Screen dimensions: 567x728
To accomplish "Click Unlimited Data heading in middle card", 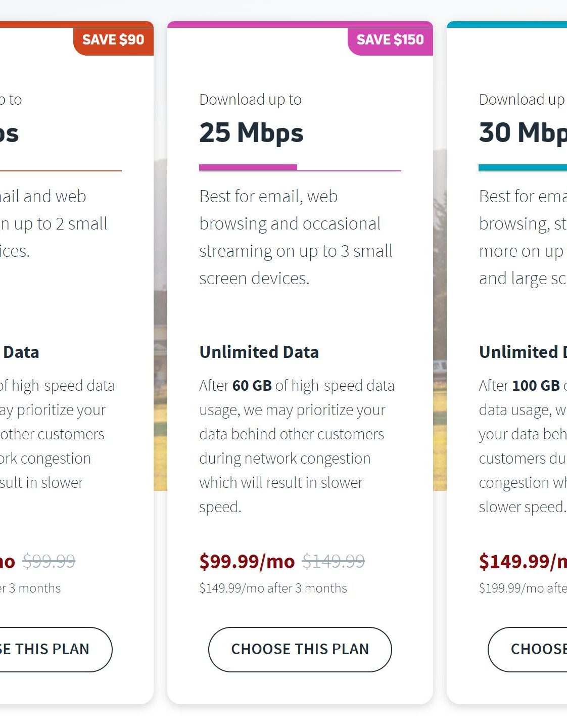I will (x=259, y=352).
